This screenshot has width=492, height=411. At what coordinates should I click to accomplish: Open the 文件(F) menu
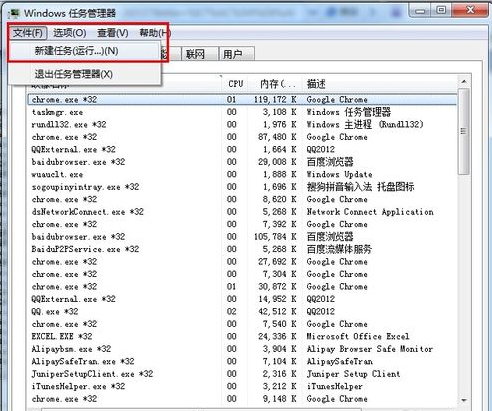28,33
